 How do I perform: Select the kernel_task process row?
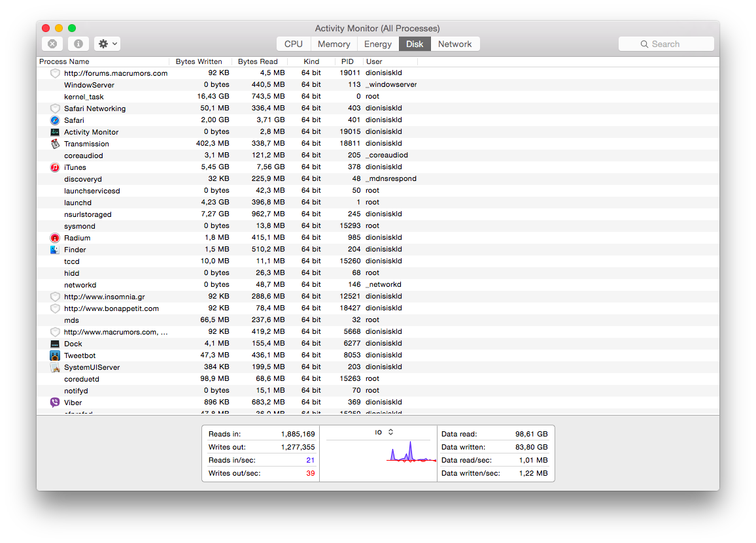(x=377, y=96)
